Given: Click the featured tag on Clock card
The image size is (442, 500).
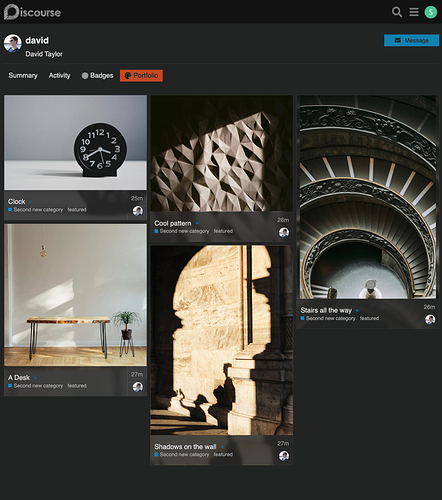Looking at the screenshot, I should point(77,210).
